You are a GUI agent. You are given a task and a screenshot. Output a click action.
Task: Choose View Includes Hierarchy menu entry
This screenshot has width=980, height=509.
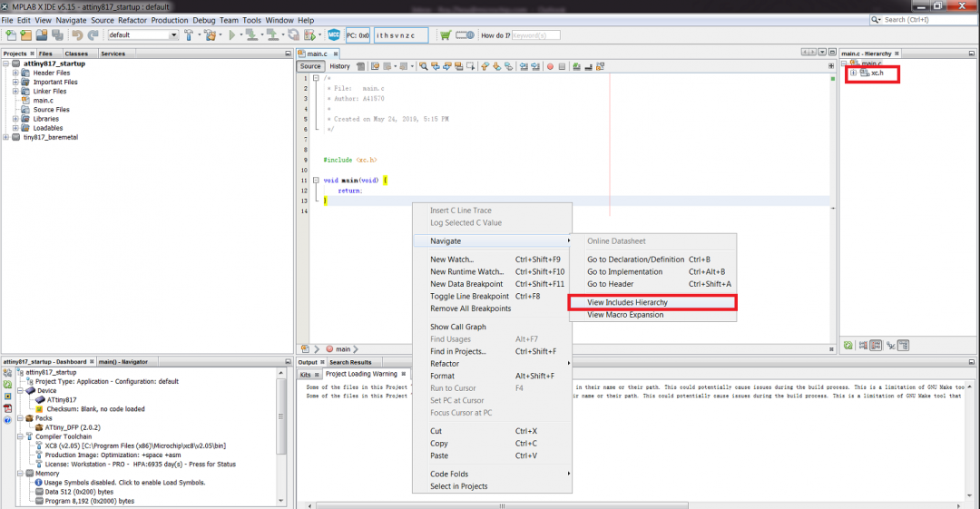pyautogui.click(x=652, y=303)
